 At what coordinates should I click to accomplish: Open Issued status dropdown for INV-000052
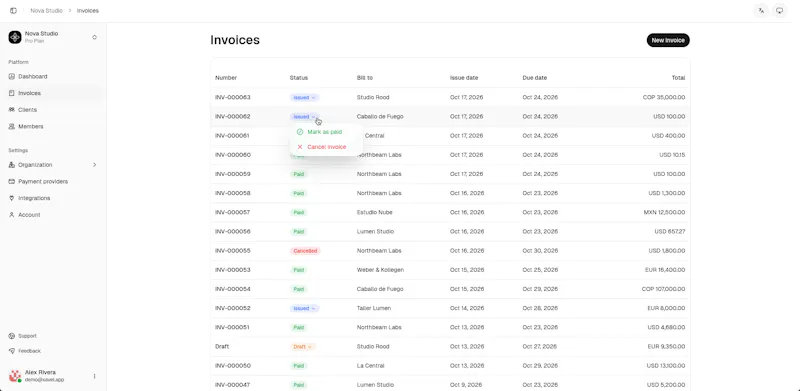pos(305,308)
